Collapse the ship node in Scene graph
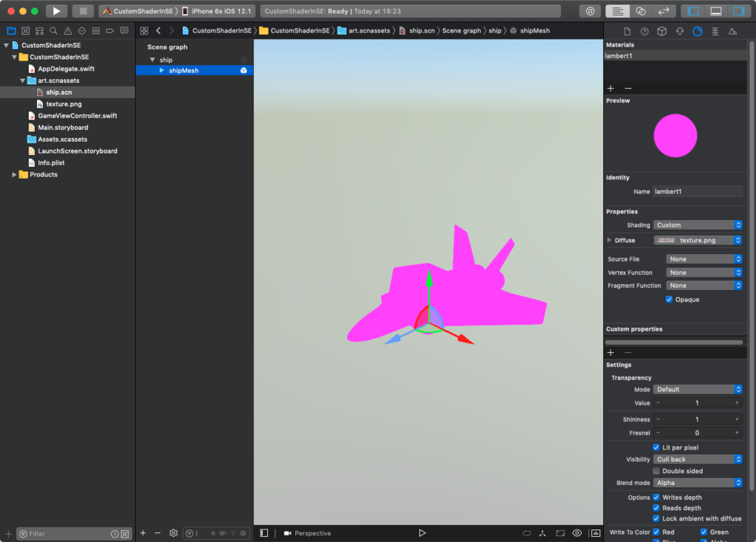 pyautogui.click(x=152, y=60)
